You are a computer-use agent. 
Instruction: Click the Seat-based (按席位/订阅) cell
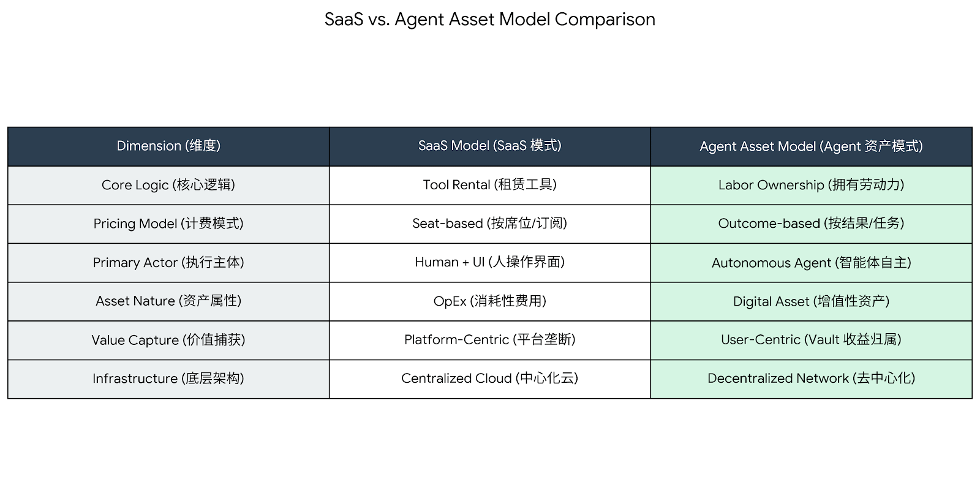(x=489, y=224)
